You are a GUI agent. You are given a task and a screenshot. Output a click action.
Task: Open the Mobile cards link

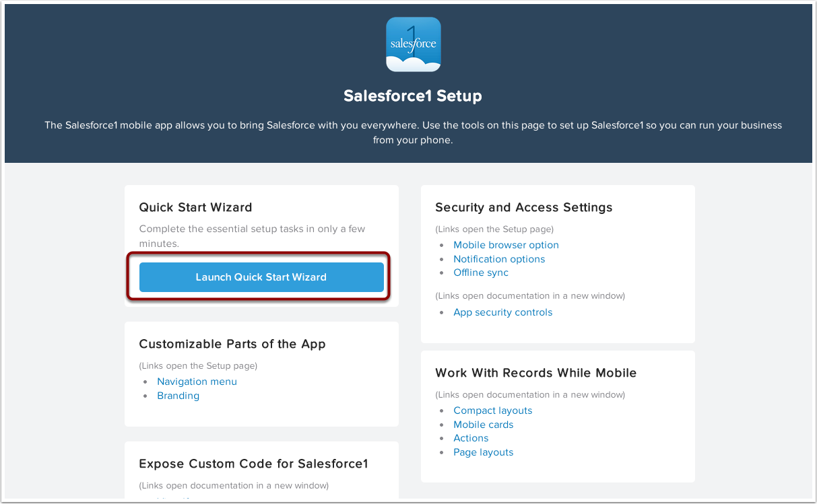click(483, 425)
